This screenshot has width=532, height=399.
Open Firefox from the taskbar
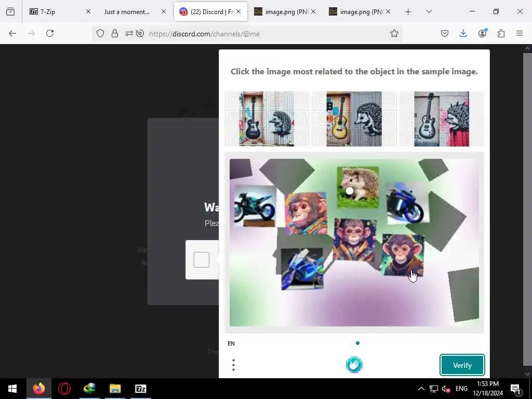click(x=38, y=389)
